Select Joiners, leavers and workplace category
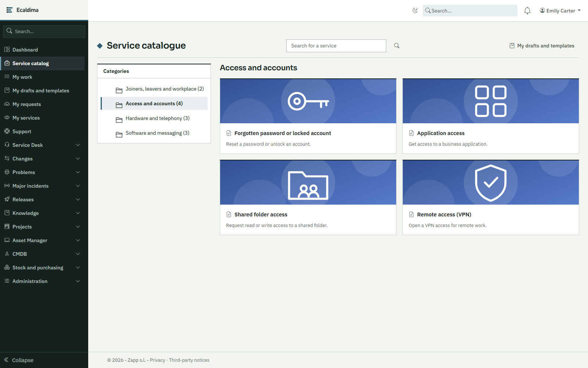The image size is (588, 368). (x=154, y=89)
